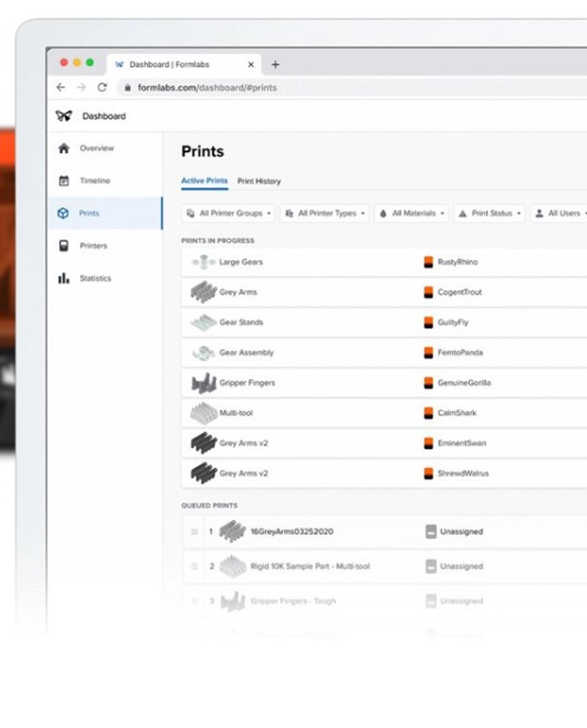The image size is (587, 728).
Task: Click the FemtoPanda printer icon
Action: (x=429, y=353)
